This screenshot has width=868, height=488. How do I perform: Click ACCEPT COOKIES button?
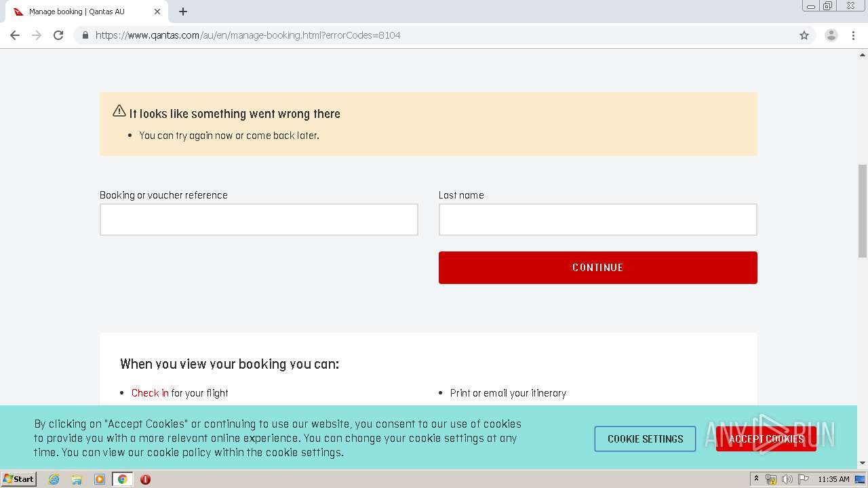766,439
